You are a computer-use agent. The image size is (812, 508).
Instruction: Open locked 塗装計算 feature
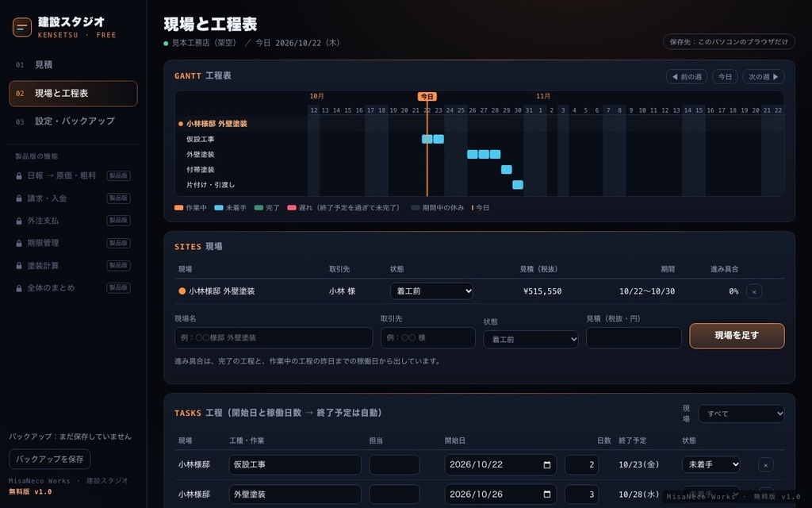(x=73, y=266)
